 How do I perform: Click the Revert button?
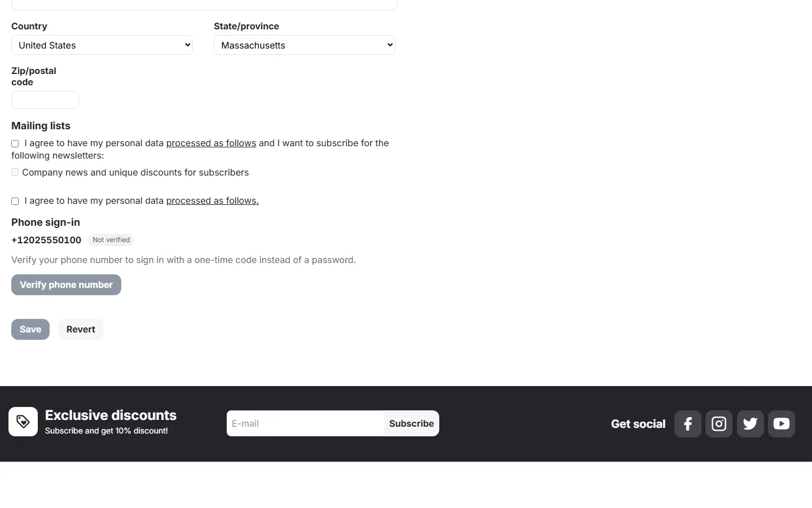[81, 329]
